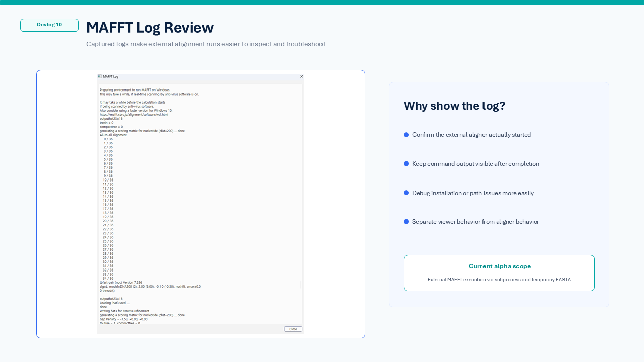Click log line "compacttree = 0"

(x=111, y=127)
